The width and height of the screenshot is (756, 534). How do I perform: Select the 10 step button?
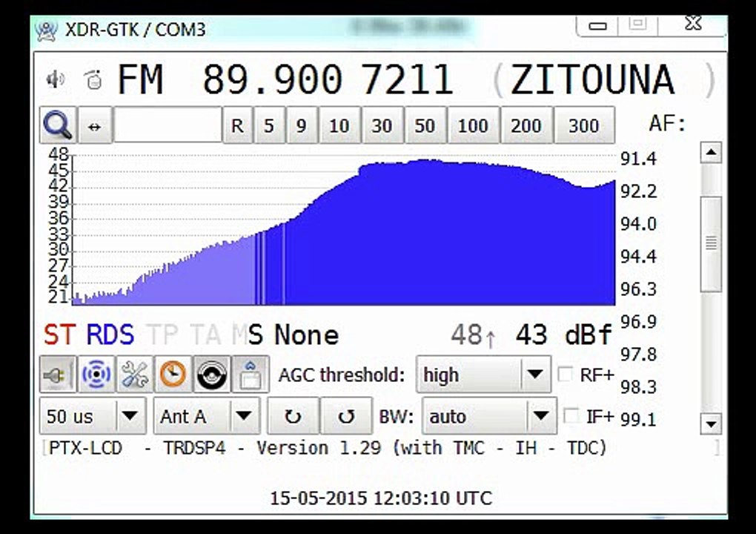(x=339, y=126)
